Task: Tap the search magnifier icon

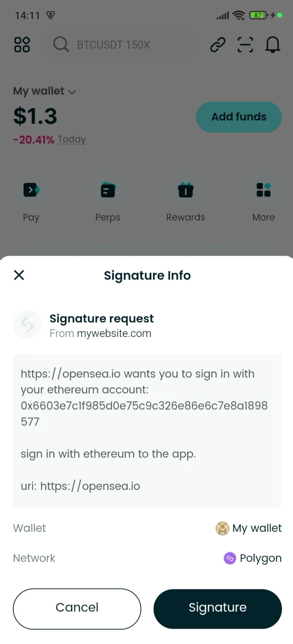Action: 61,45
